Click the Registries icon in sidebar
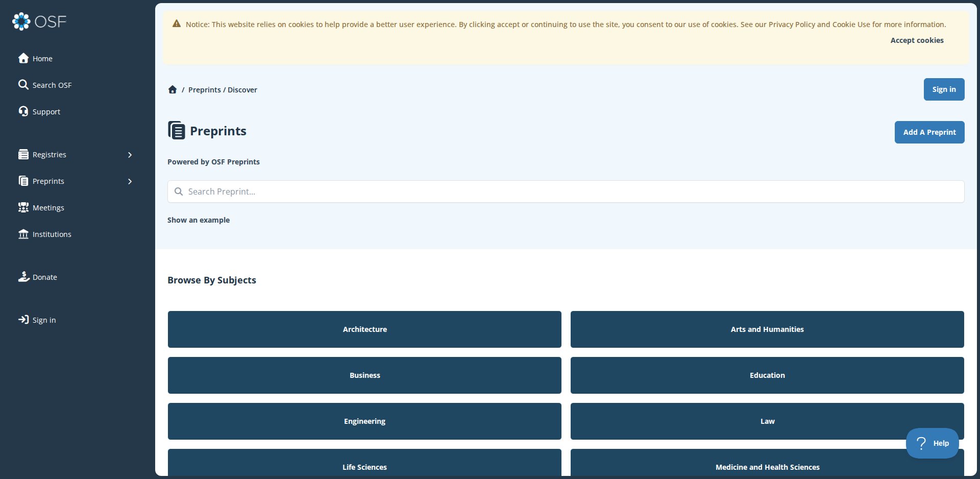This screenshot has width=980, height=479. (23, 154)
